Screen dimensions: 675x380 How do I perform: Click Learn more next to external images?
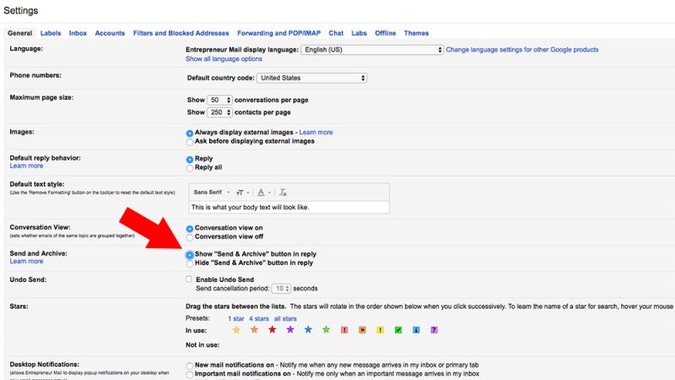tap(316, 133)
